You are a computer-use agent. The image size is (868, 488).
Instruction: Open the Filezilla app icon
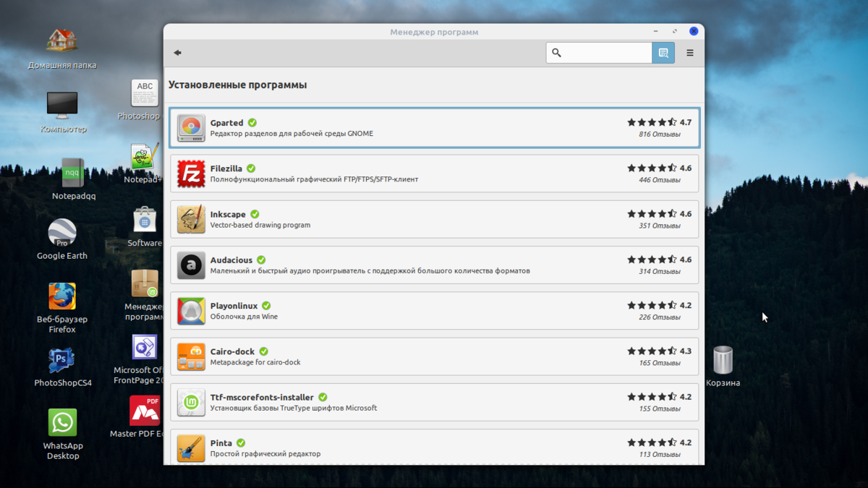pyautogui.click(x=191, y=174)
